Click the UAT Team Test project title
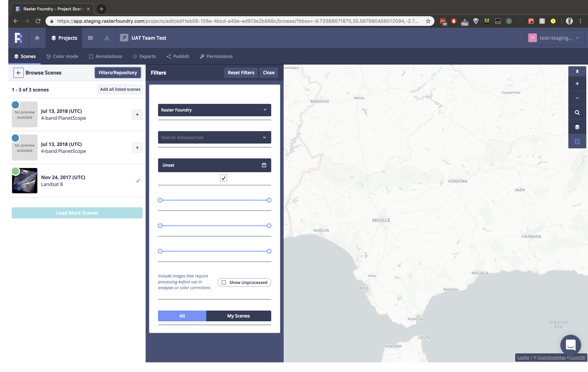 pyautogui.click(x=149, y=38)
